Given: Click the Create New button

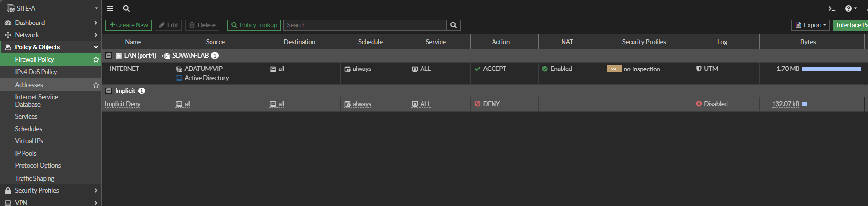Looking at the screenshot, I should (128, 25).
